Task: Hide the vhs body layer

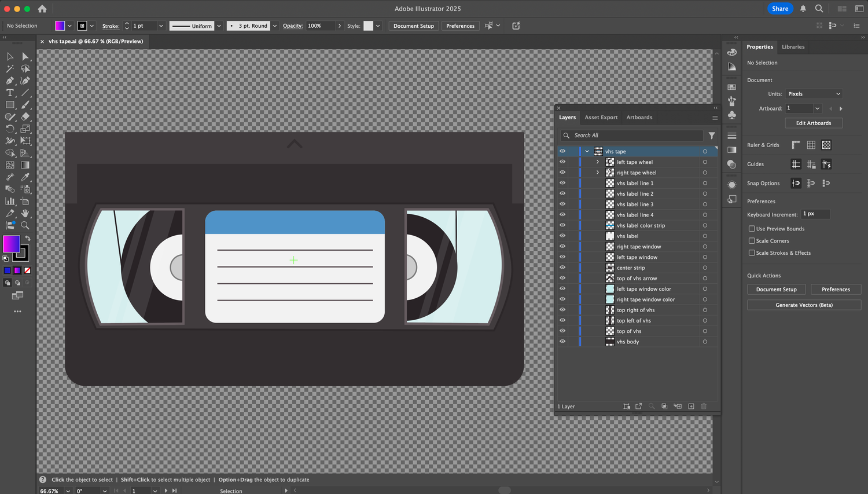Action: 562,342
